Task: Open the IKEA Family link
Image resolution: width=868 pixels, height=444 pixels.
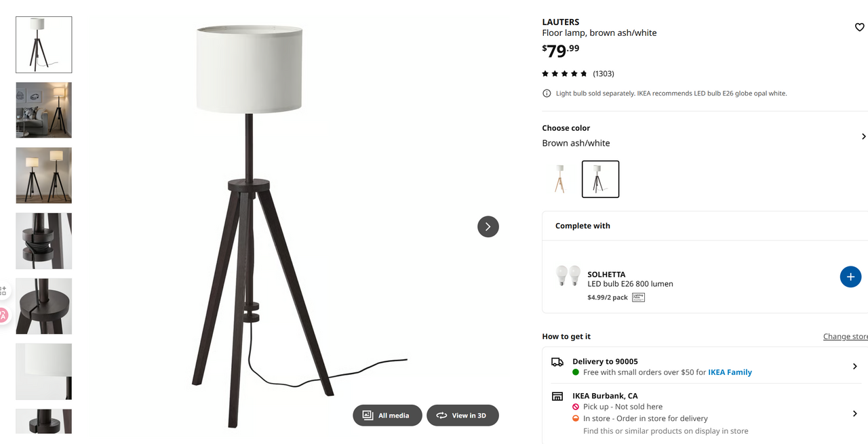Action: (x=730, y=372)
